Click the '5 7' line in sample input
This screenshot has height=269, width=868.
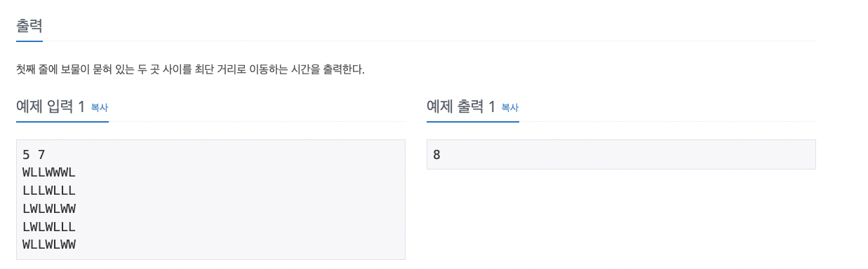point(33,155)
